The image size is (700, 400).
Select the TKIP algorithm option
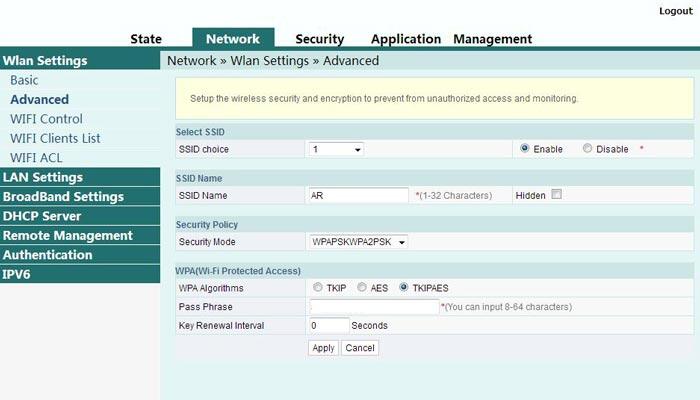316,288
